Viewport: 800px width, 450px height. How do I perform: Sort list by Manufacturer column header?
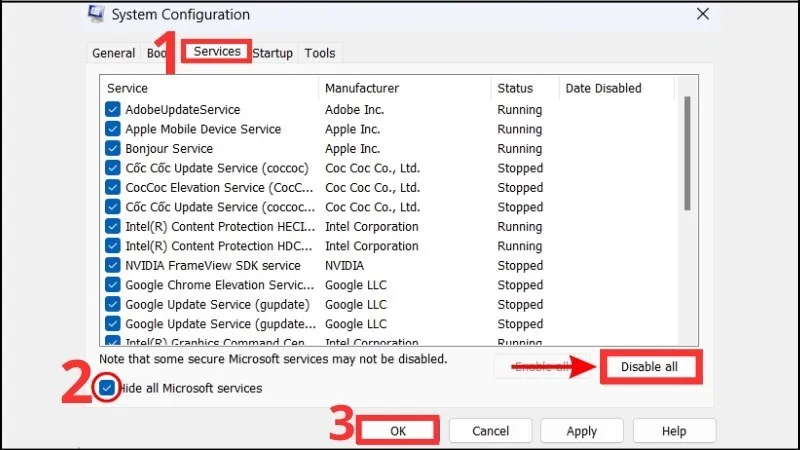362,88
